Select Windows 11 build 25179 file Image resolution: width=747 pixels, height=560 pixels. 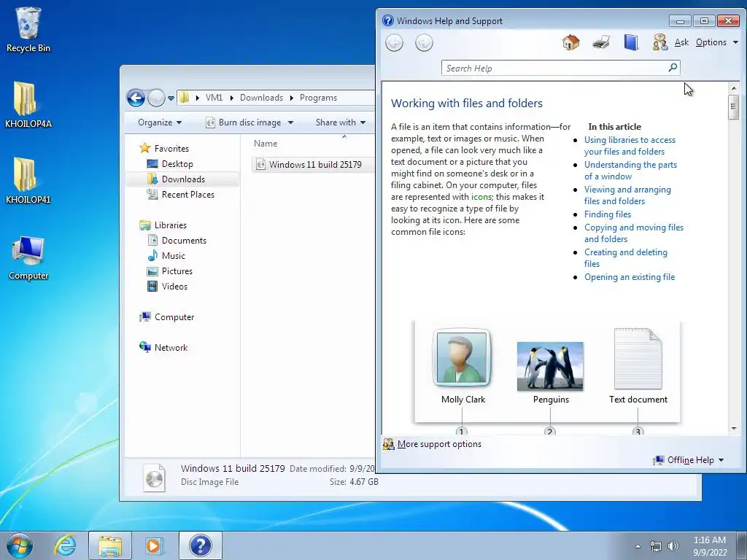click(314, 164)
